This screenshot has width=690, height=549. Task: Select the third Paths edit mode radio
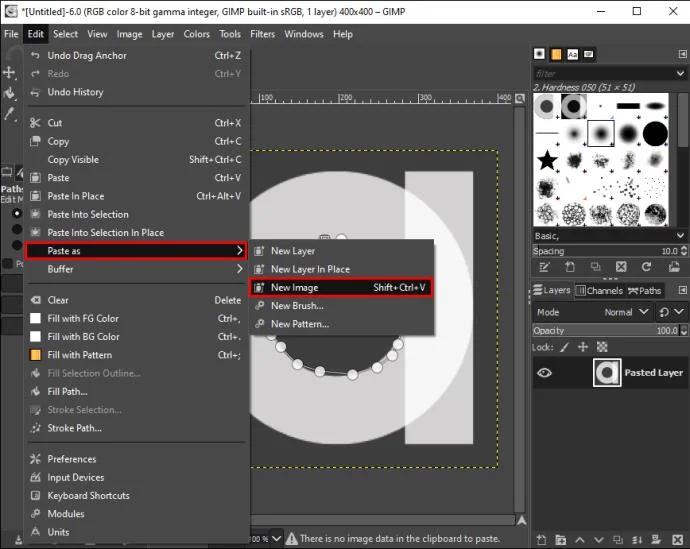point(17,245)
